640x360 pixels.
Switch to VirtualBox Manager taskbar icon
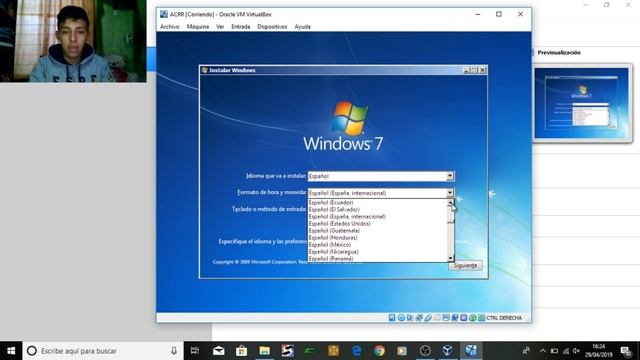448,351
